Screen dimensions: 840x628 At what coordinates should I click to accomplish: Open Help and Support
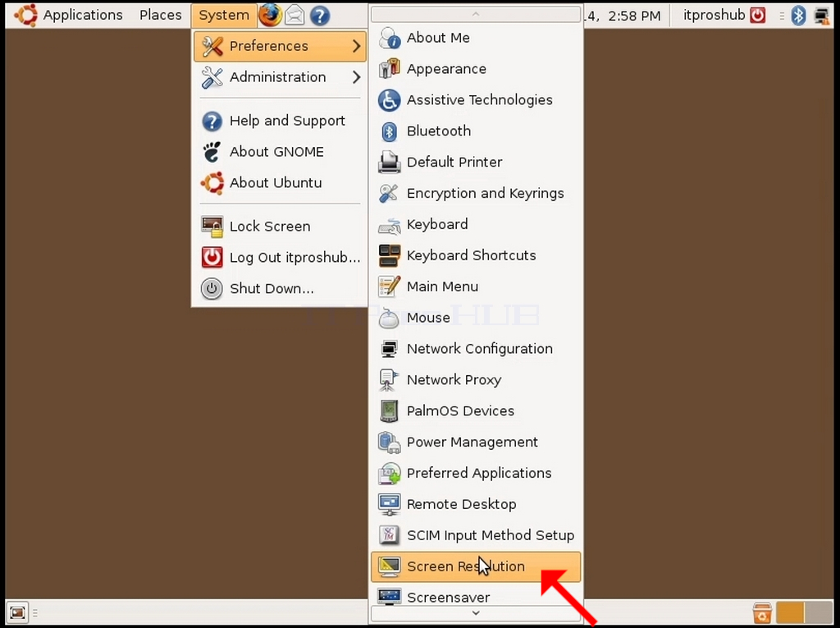[281, 121]
